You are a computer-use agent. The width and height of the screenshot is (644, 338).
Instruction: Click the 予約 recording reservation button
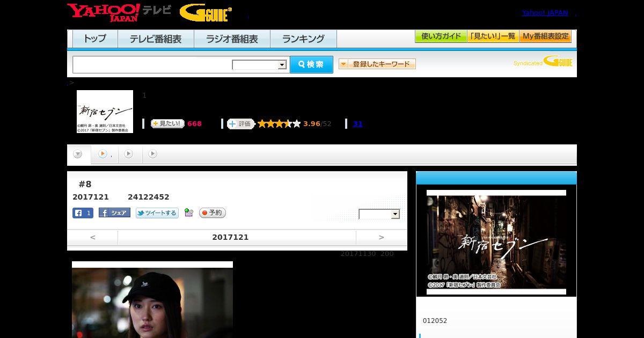(213, 213)
